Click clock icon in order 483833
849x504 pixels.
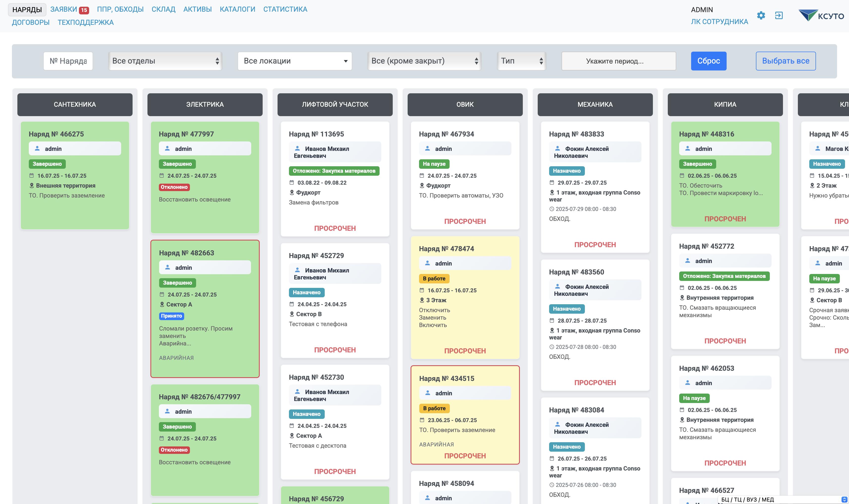[552, 209]
